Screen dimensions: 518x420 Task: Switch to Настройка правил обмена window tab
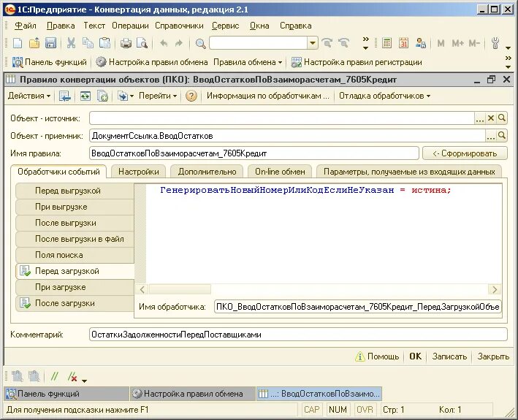click(192, 394)
